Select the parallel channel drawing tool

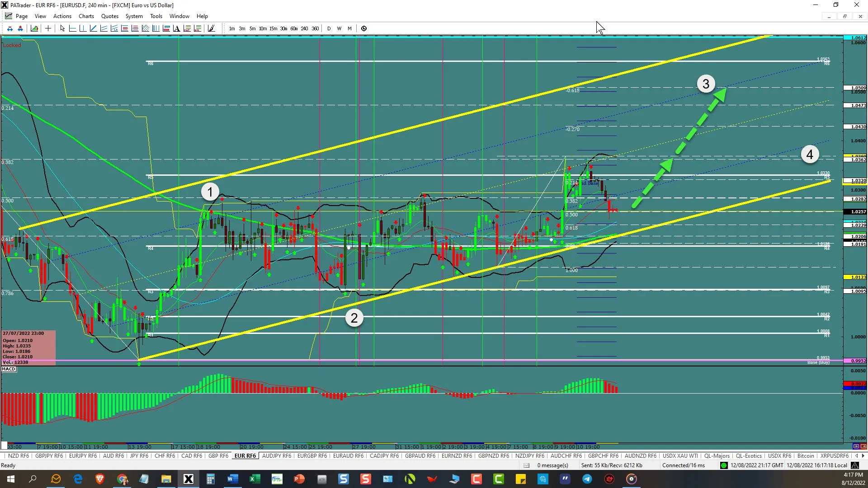(x=104, y=28)
